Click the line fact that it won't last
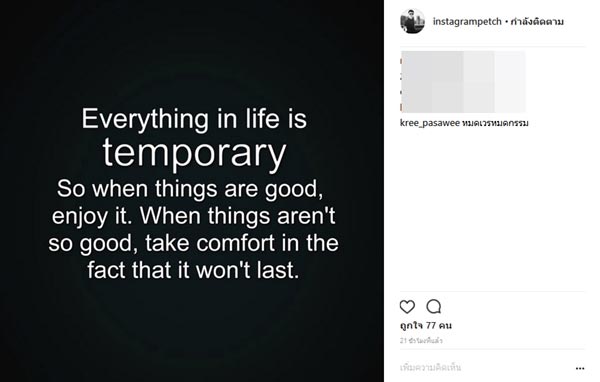The height and width of the screenshot is (382, 600). pyautogui.click(x=193, y=270)
